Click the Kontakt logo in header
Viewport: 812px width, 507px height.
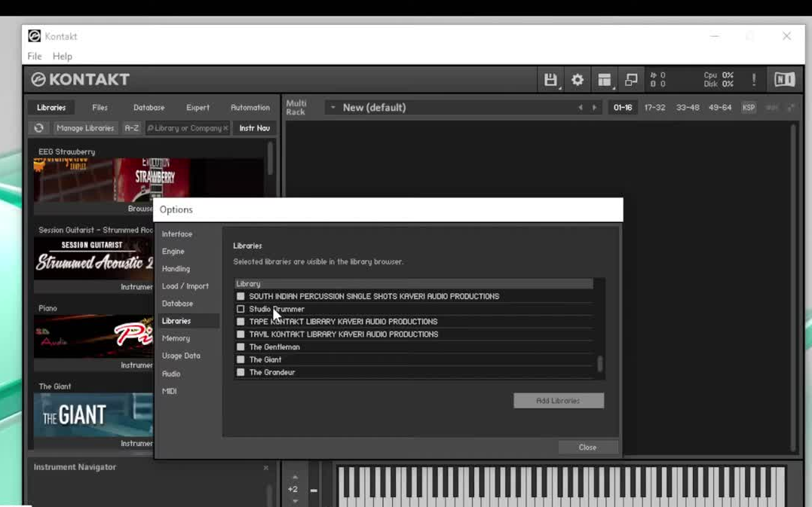[x=80, y=79]
